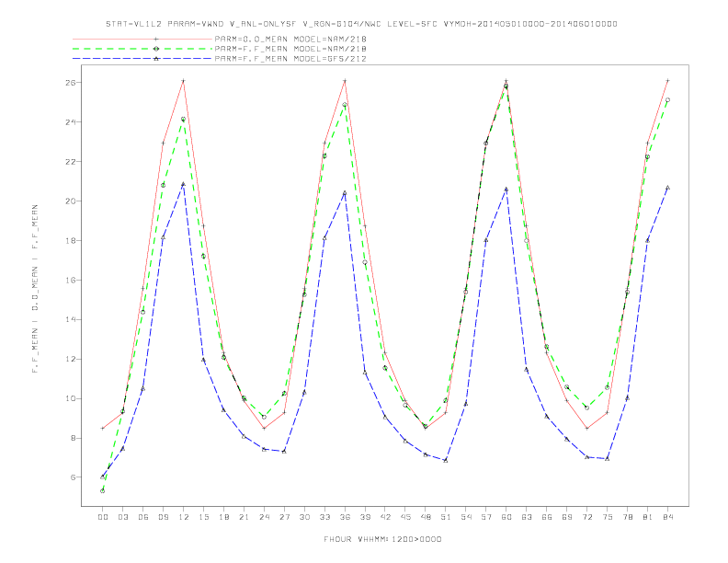Click the green dashed line sample in legend
The height and width of the screenshot is (563, 728).
coord(142,49)
